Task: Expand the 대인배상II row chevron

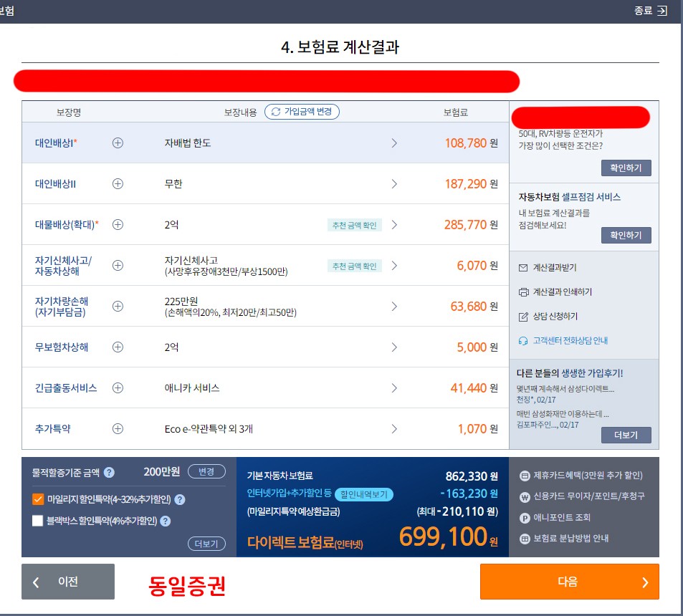Action: coord(393,183)
